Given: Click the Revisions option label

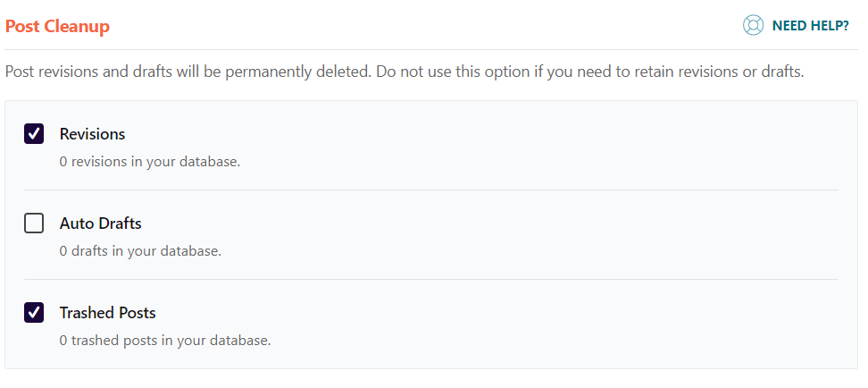Looking at the screenshot, I should click(92, 134).
